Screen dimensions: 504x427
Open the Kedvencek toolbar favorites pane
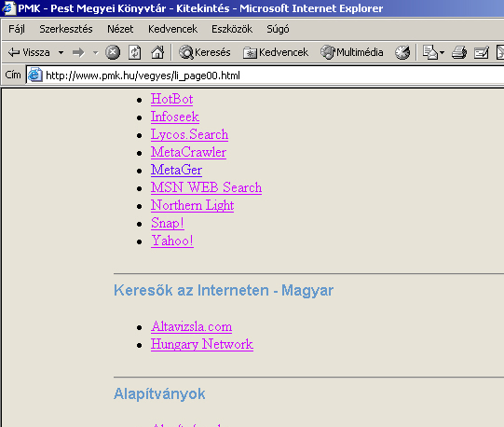tap(276, 52)
